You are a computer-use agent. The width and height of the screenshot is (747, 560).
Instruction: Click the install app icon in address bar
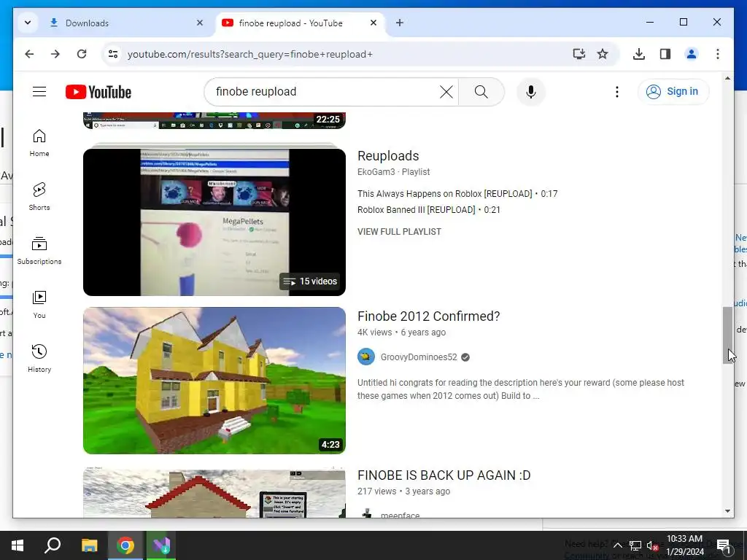(578, 54)
